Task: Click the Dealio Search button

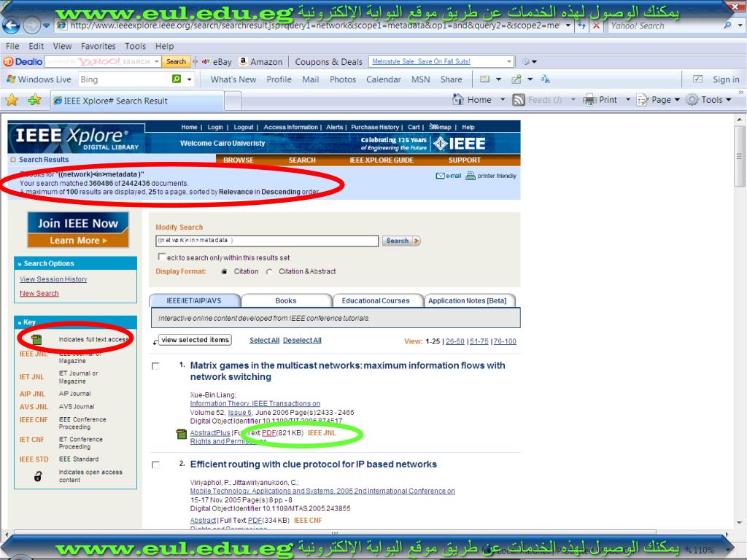Action: tap(176, 61)
